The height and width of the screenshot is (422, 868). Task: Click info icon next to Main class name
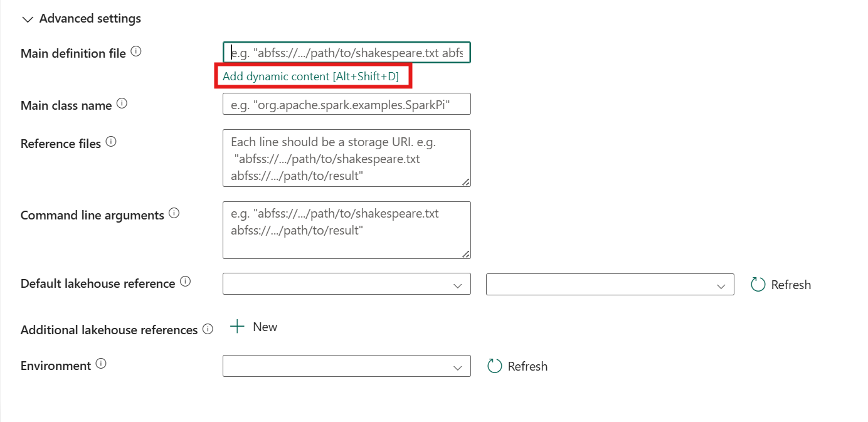point(122,104)
